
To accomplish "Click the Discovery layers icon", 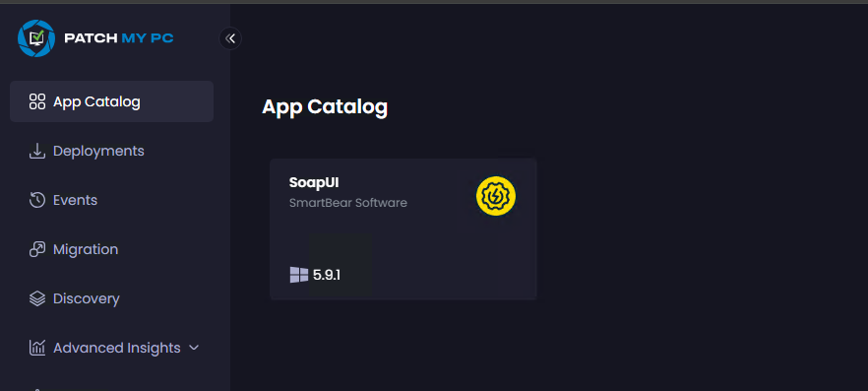I will point(37,298).
